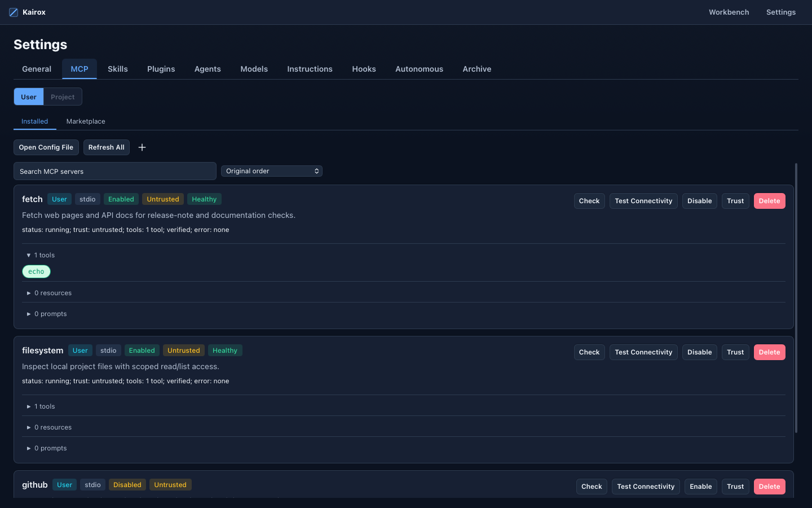Switch to the General tab
This screenshot has height=508, width=812.
(x=37, y=69)
